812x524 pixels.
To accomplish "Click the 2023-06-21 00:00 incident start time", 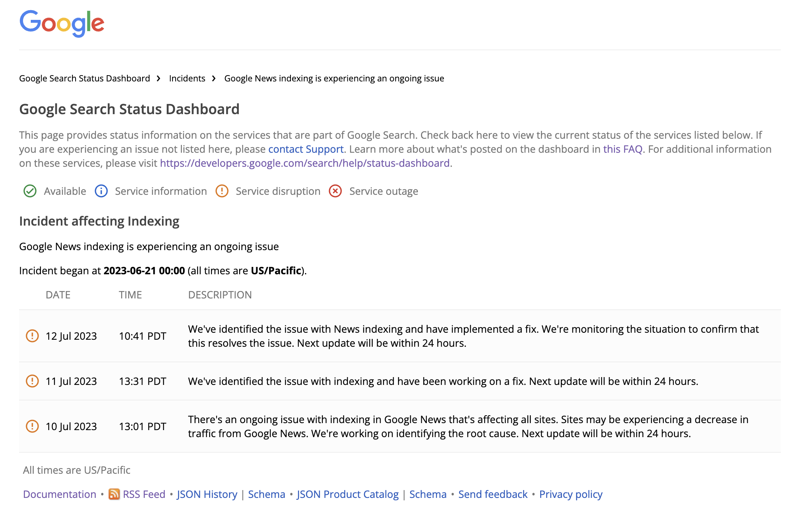I will point(144,271).
